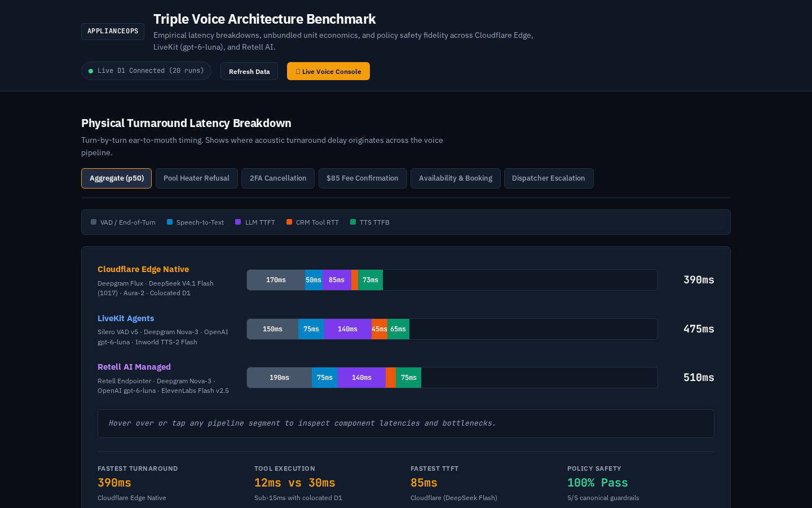Click Retell's 190ms VAD segment
Viewport: 812px width, 508px height.
[x=280, y=378]
